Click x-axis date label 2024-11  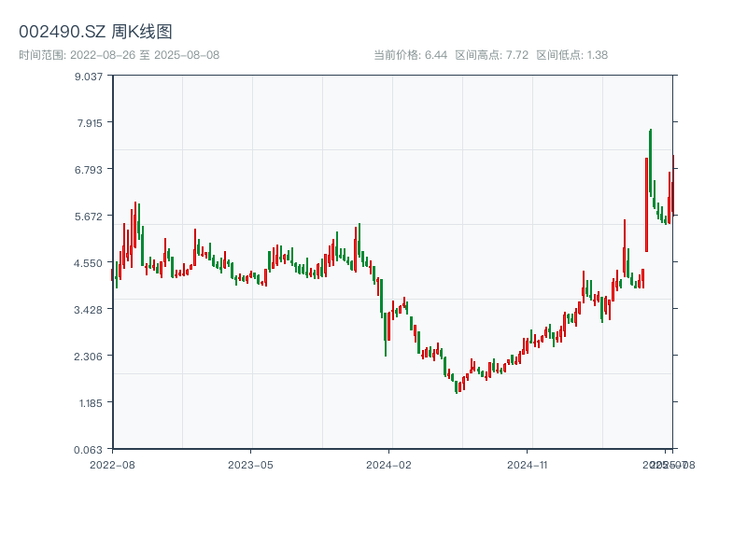click(x=527, y=465)
